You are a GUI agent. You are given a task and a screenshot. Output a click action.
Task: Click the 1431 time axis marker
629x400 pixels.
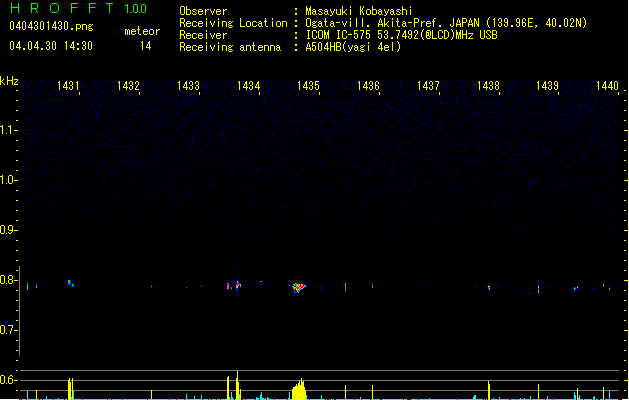tap(68, 85)
